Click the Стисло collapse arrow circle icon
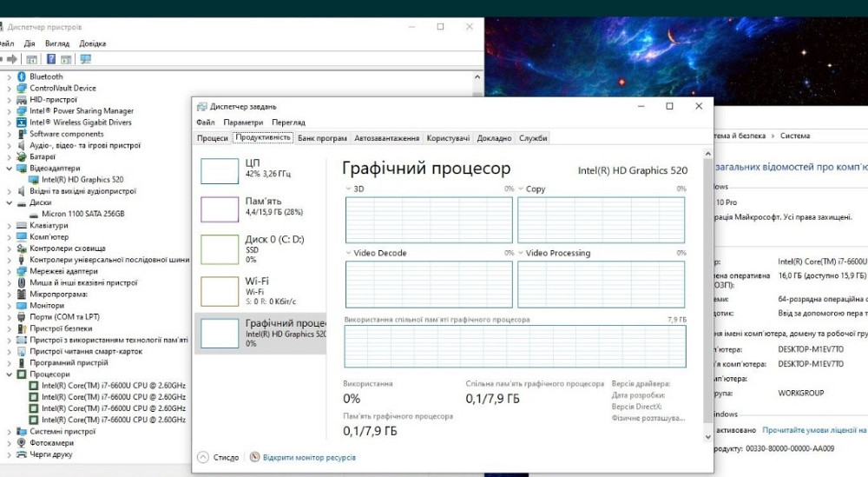The width and height of the screenshot is (868, 477). pos(203,457)
